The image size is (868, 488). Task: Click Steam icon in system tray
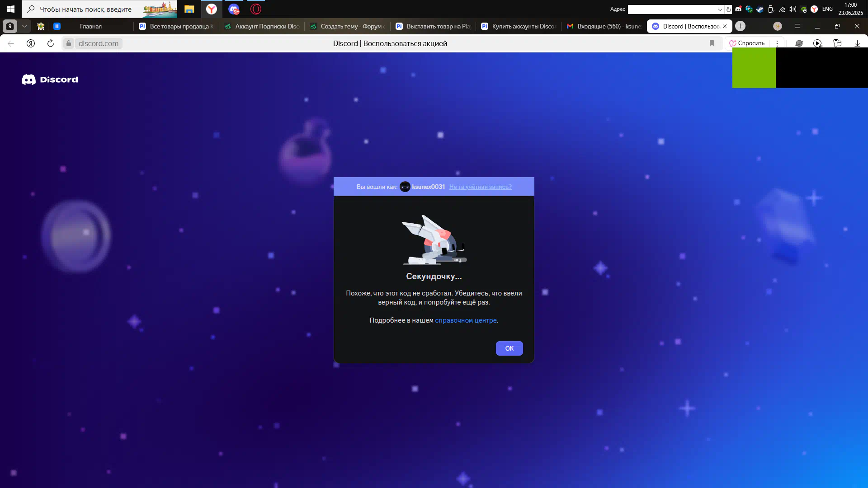point(760,9)
